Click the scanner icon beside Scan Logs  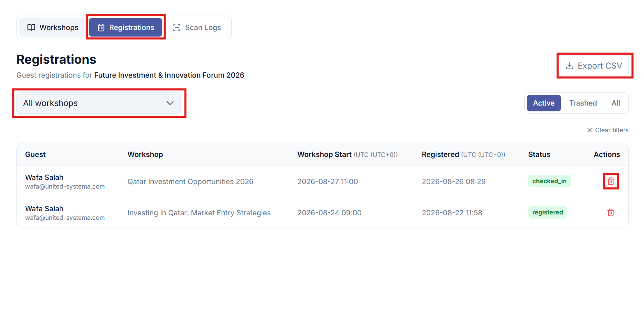coord(177,28)
